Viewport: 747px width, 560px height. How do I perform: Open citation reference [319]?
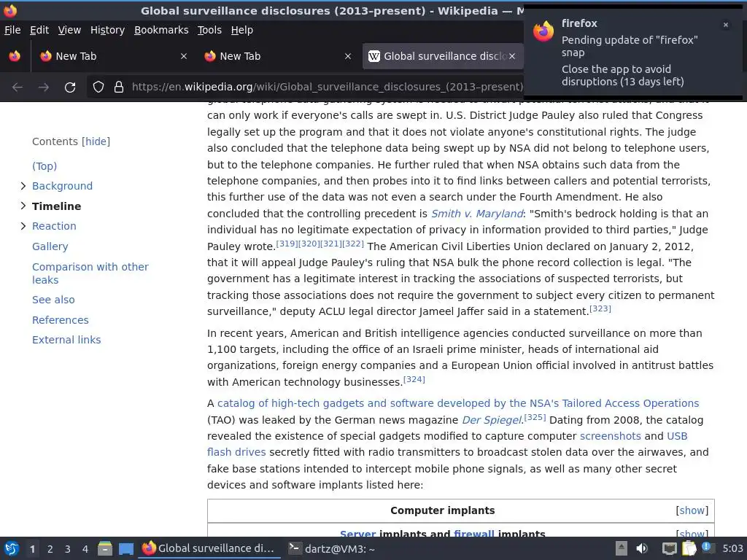pos(287,244)
